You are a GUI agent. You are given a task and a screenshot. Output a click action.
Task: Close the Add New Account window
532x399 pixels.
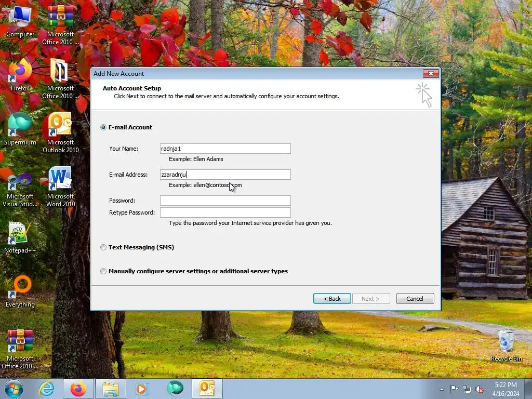tap(431, 73)
